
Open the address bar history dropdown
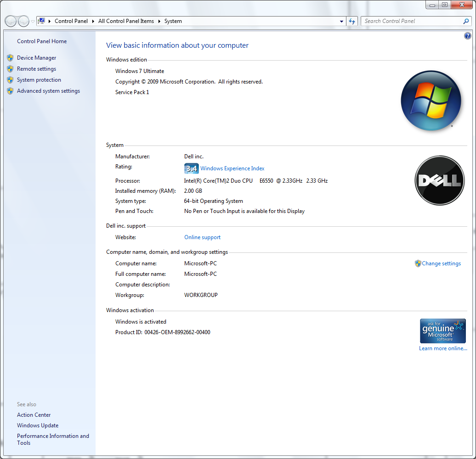341,21
